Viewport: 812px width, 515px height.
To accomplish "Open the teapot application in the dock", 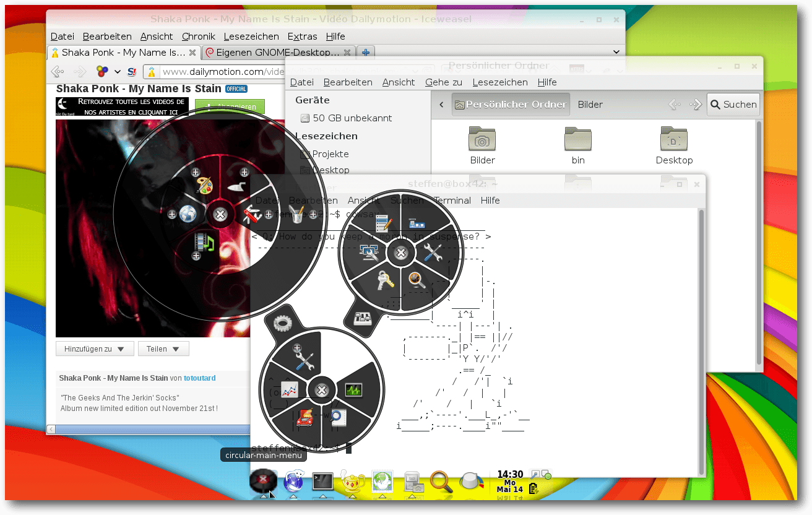I will 353,482.
